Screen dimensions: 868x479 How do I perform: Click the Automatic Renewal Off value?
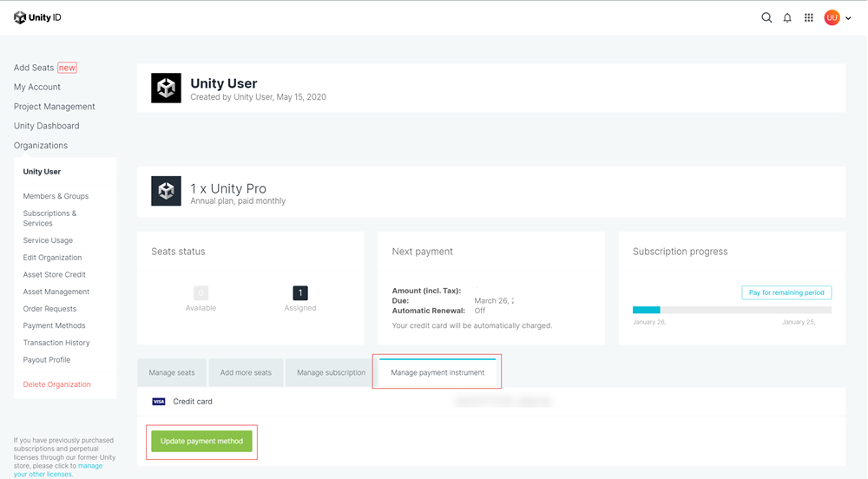tap(479, 311)
